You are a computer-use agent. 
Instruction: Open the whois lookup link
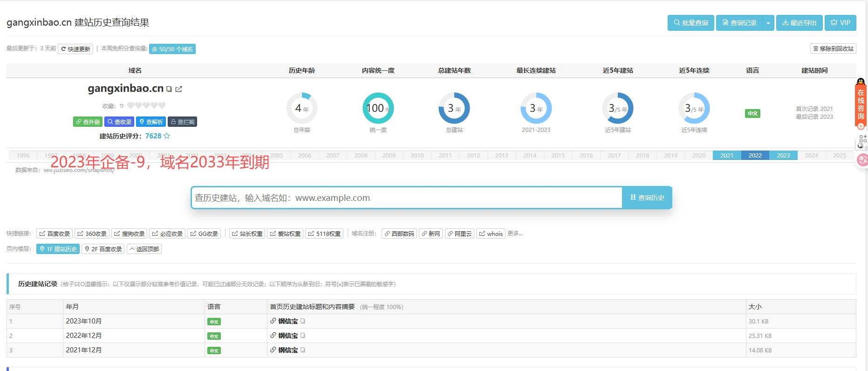point(491,234)
